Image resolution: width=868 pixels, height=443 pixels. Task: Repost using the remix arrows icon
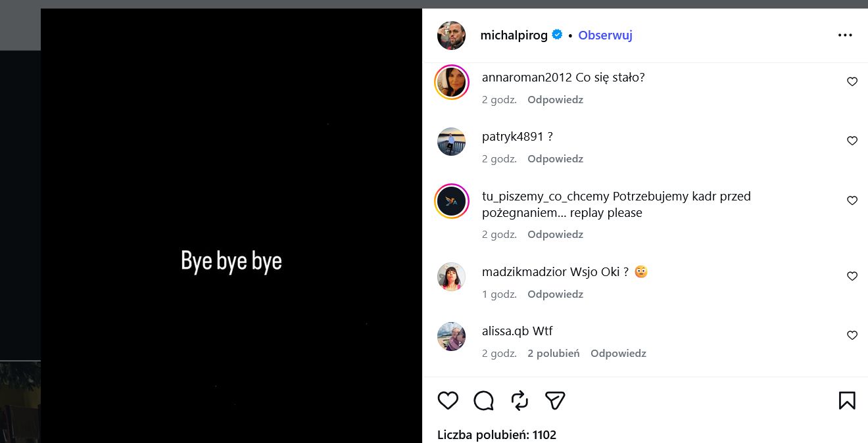(x=519, y=400)
